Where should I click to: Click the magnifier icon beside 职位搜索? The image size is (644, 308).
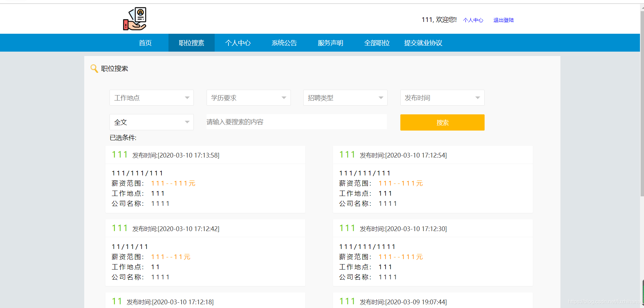click(x=94, y=68)
